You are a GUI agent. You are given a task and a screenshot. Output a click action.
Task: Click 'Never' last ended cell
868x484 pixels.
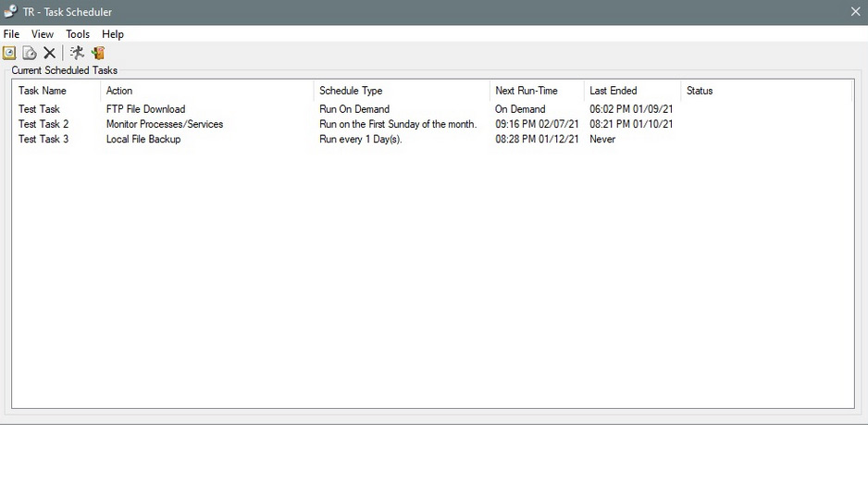tap(602, 139)
